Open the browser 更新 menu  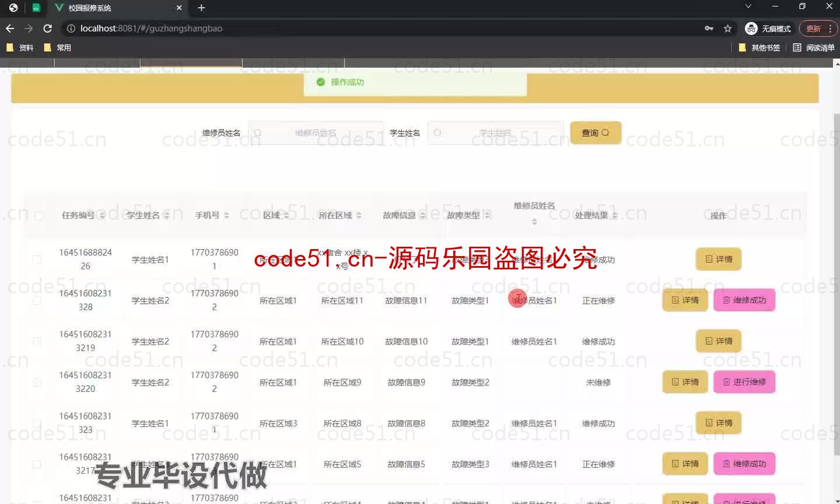coord(818,29)
